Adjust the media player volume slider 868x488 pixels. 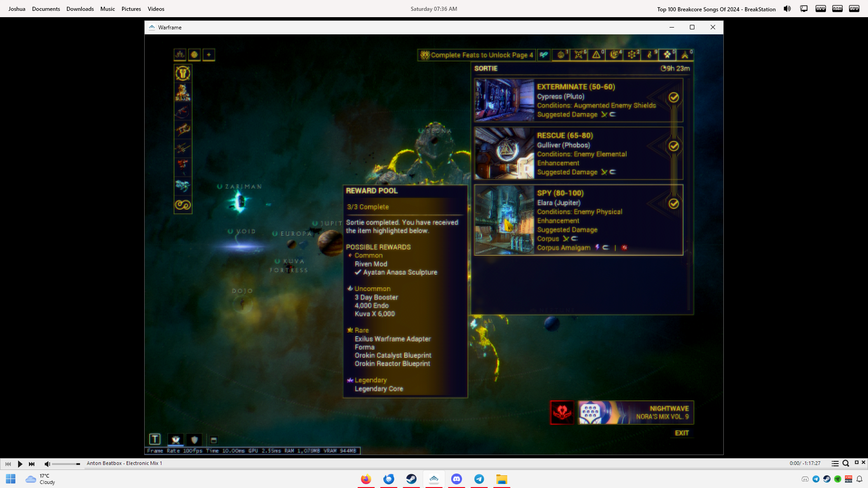66,464
